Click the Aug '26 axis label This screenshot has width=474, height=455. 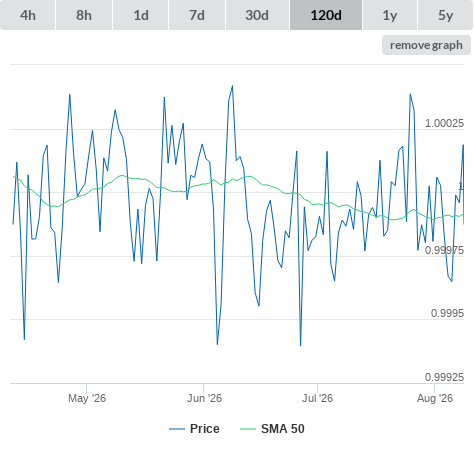click(x=435, y=398)
